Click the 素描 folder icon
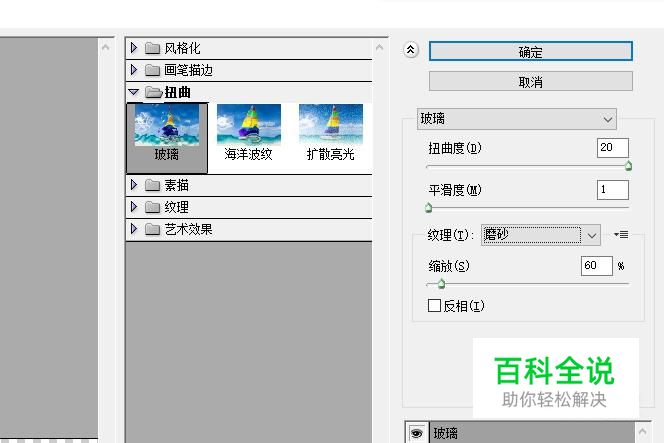Image resolution: width=664 pixels, height=443 pixels. point(152,185)
